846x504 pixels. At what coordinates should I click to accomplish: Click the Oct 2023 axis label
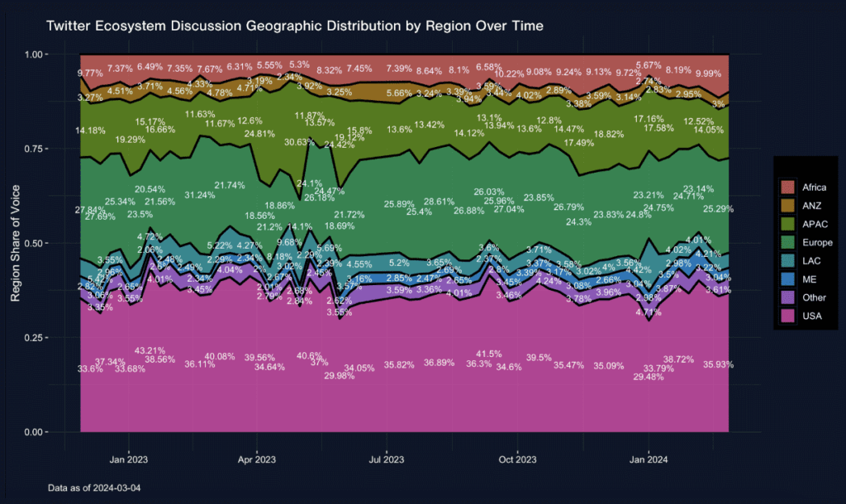tap(517, 459)
